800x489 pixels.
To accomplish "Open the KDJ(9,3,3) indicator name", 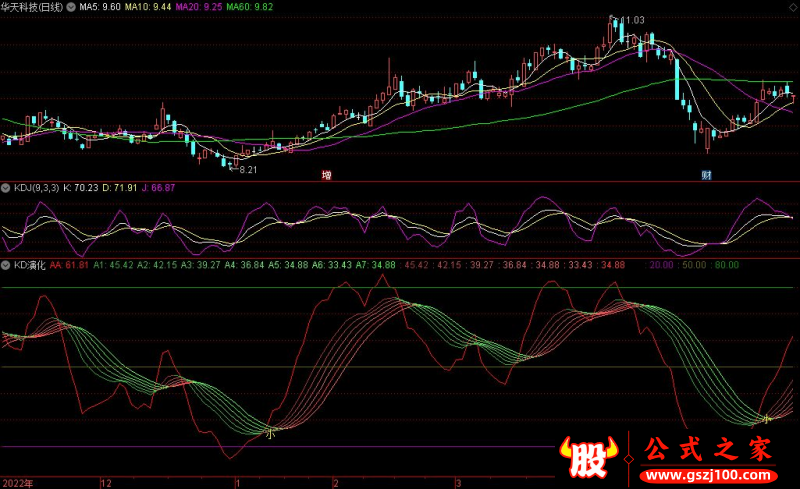I will [34, 187].
